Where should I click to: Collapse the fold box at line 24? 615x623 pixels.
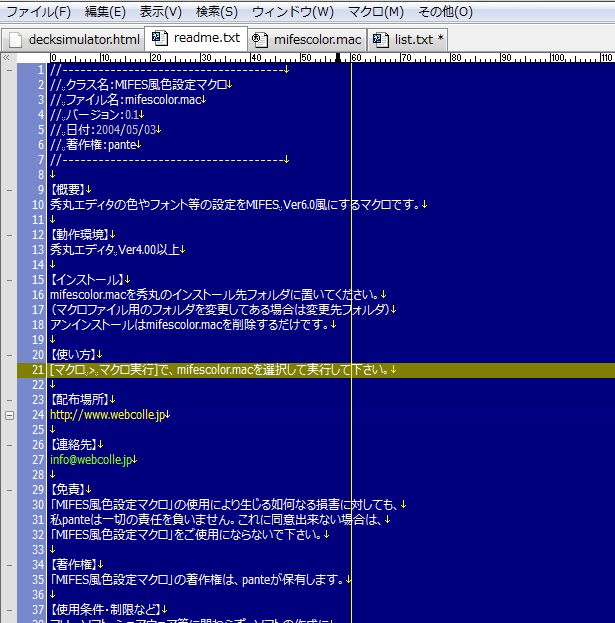[x=10, y=415]
